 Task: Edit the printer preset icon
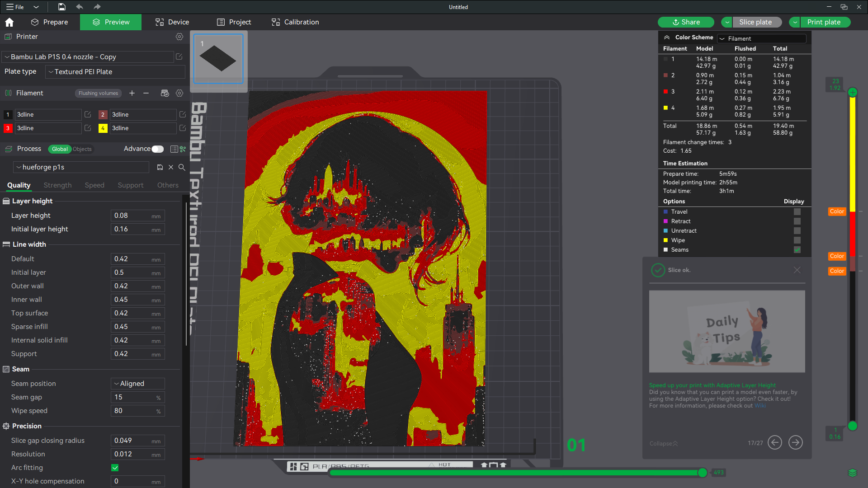point(179,56)
